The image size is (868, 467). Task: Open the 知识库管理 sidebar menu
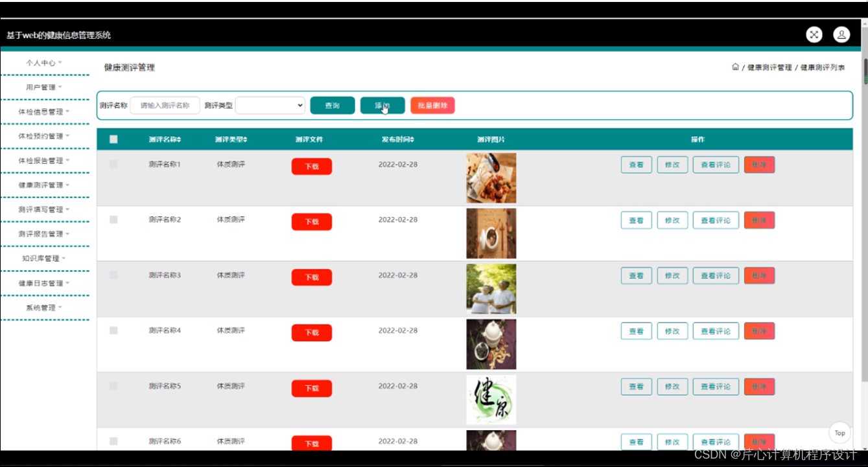(x=44, y=258)
